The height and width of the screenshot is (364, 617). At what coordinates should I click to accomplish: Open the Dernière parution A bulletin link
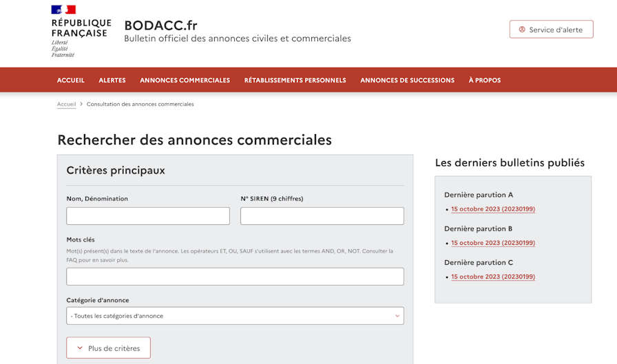(493, 209)
